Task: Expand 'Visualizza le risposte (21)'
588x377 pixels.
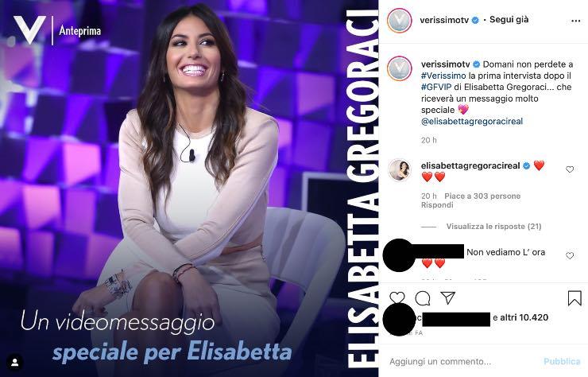Action: click(493, 227)
